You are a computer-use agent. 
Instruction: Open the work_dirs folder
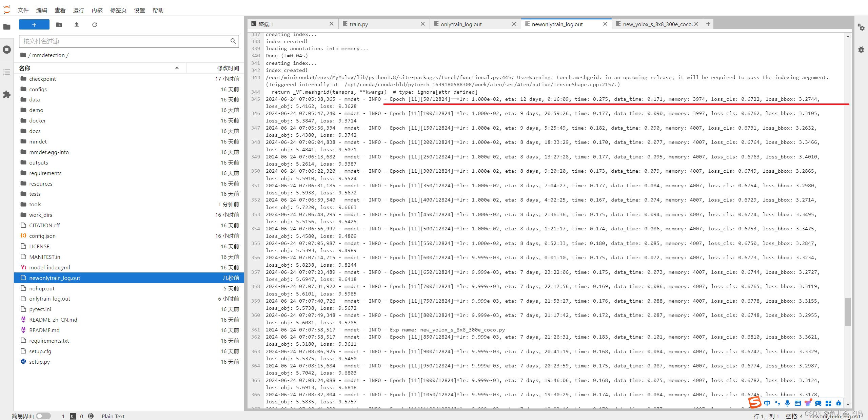(41, 215)
